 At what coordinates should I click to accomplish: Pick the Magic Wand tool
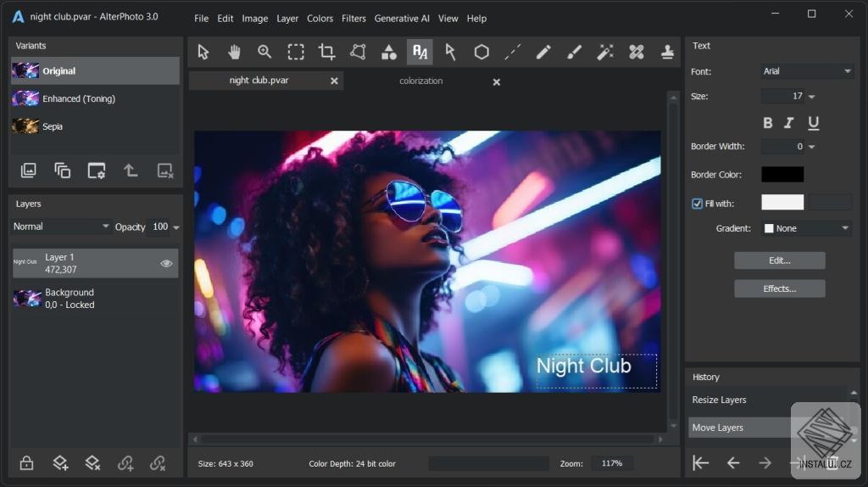[605, 52]
